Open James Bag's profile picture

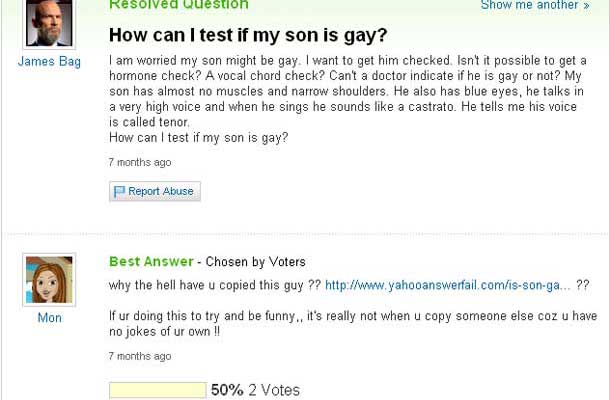tap(48, 20)
